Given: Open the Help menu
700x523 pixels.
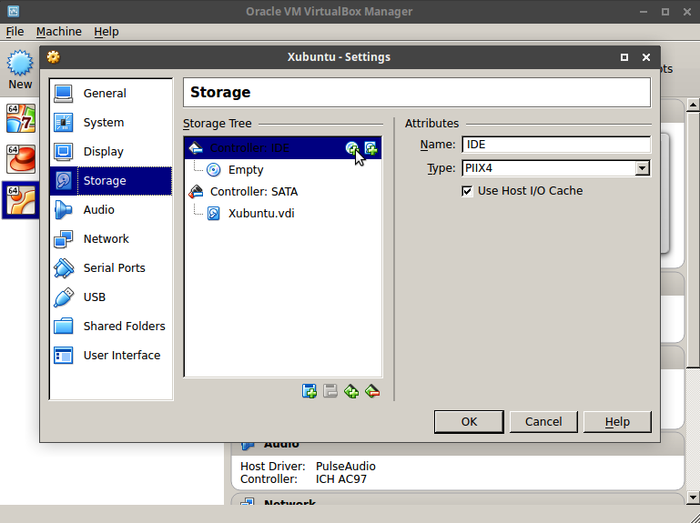Looking at the screenshot, I should [106, 32].
